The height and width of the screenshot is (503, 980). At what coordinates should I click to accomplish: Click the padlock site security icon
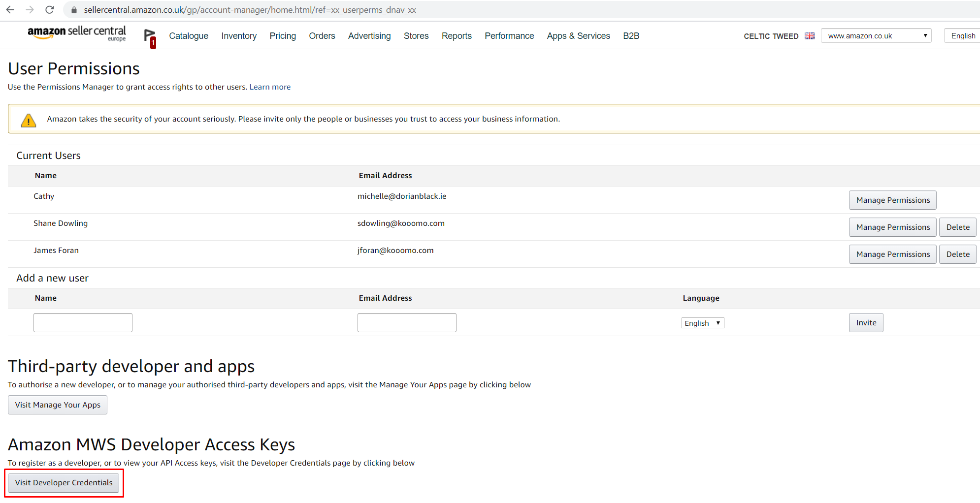click(74, 10)
